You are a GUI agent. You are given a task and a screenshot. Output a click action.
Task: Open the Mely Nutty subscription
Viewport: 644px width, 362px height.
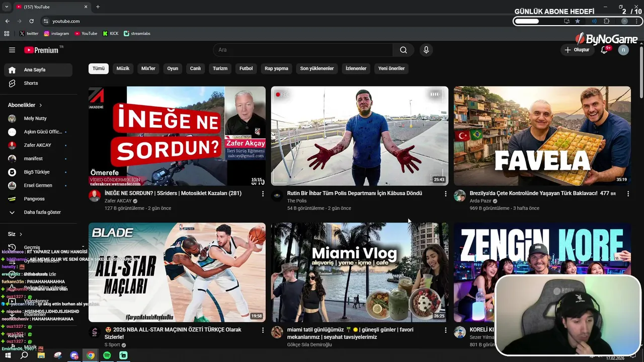click(x=38, y=119)
